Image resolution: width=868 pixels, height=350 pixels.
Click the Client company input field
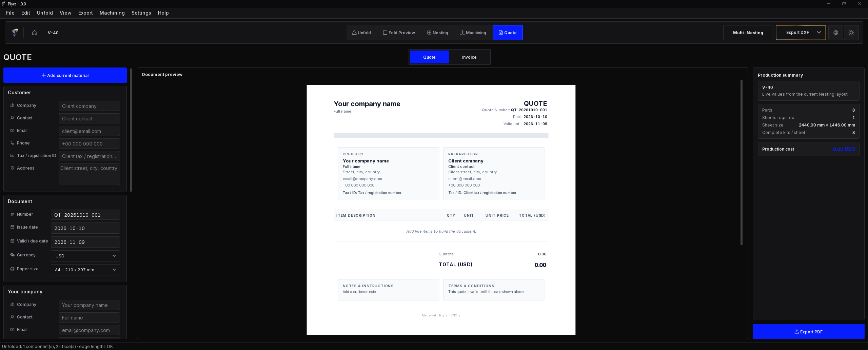[x=89, y=106]
